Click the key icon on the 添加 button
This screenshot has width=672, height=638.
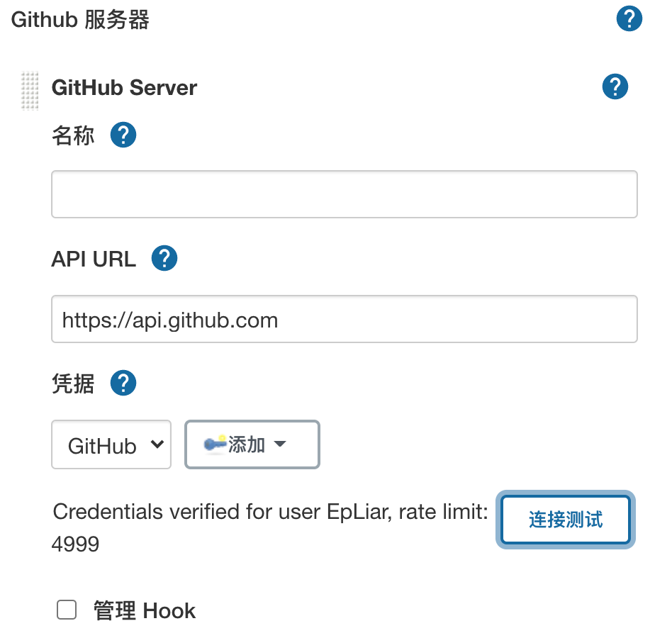click(x=214, y=444)
